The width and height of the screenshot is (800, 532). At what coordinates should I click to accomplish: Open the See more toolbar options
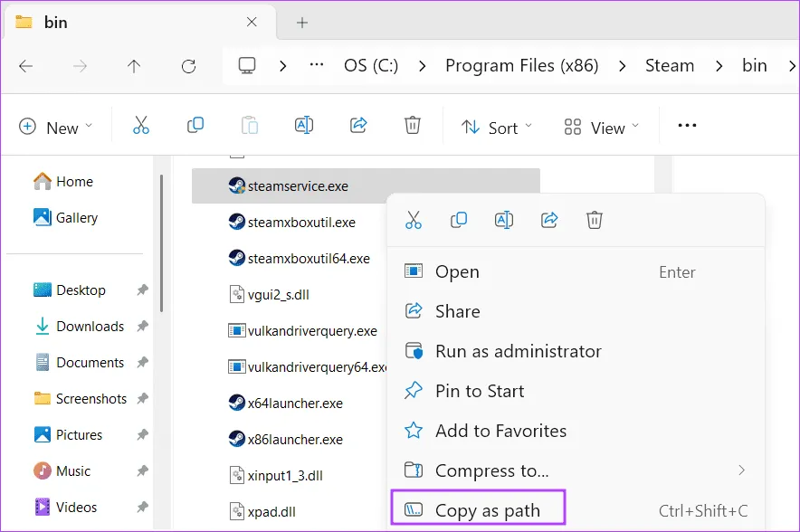point(687,125)
